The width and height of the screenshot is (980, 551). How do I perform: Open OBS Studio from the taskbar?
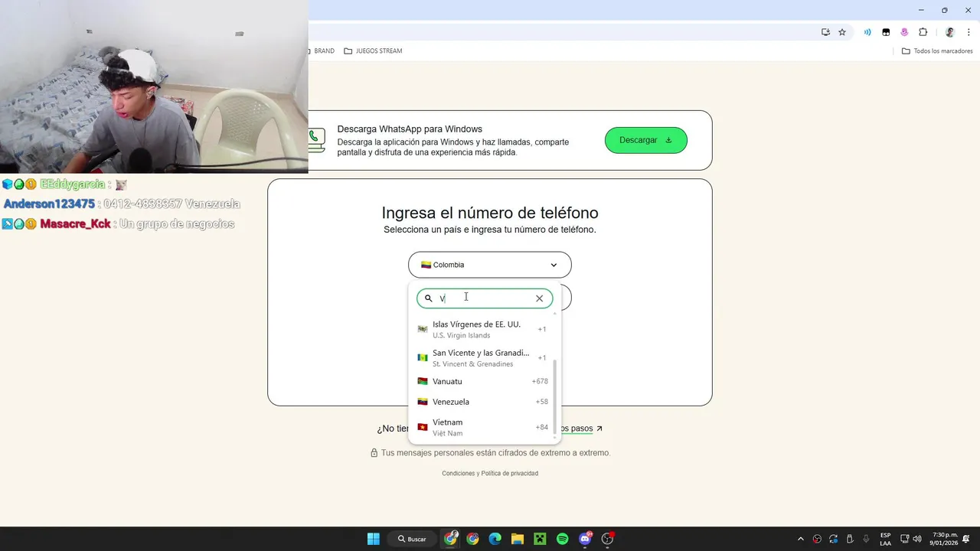608,539
